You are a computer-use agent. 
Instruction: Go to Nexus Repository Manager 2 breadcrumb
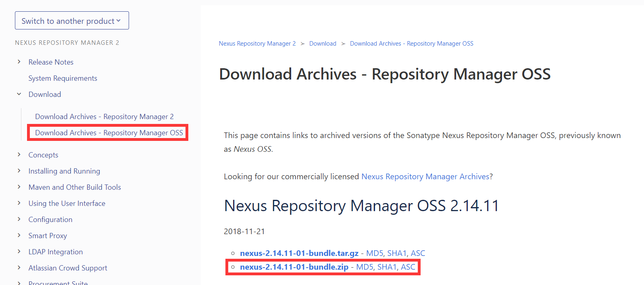coord(257,44)
